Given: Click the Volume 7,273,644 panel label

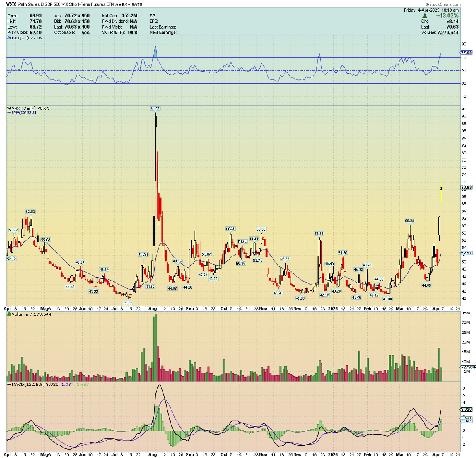Looking at the screenshot, I should click(31, 314).
